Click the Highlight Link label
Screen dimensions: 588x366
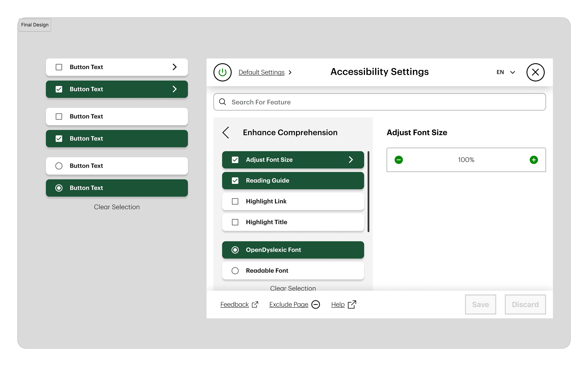[x=266, y=201]
